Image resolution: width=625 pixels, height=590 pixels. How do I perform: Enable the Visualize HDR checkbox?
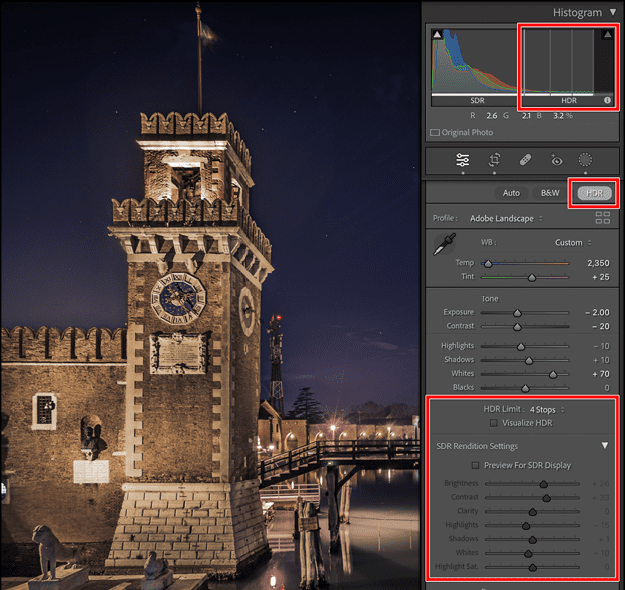[493, 423]
